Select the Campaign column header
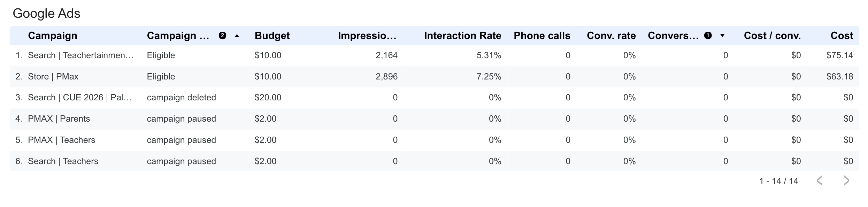 pos(53,35)
